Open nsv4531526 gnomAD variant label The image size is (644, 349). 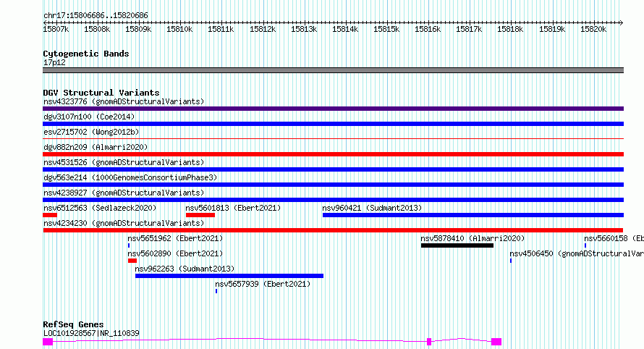(x=124, y=162)
